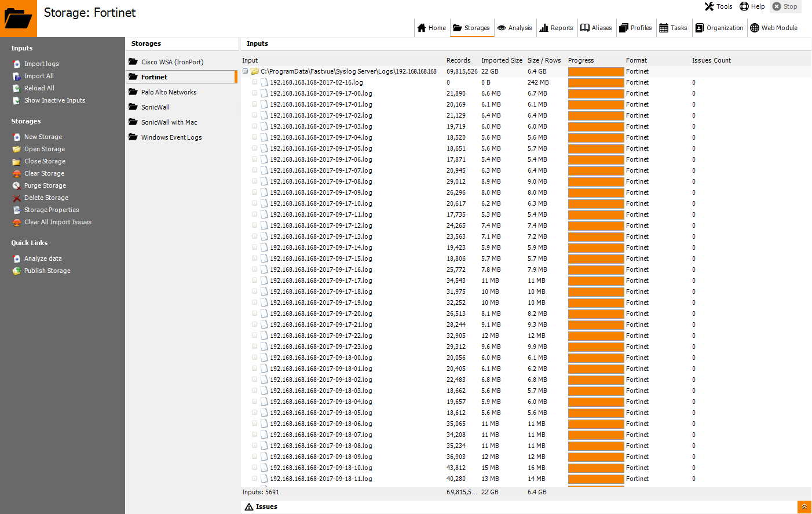Click the New Storage icon
This screenshot has width=812, height=514.
pos(17,137)
